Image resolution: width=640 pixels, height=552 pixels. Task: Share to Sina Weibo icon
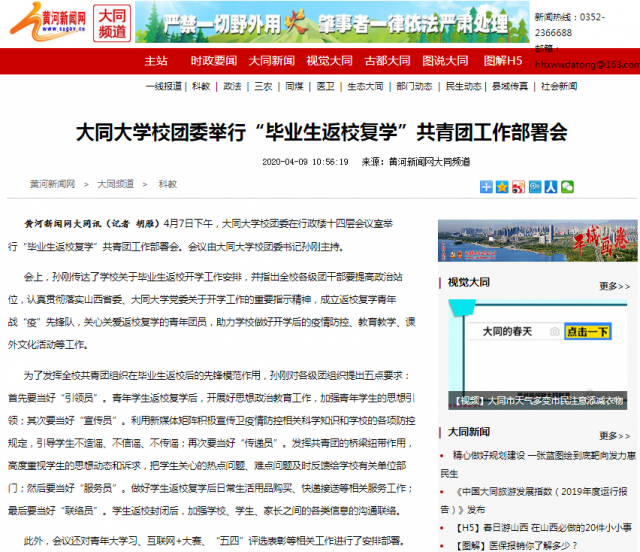[518, 187]
